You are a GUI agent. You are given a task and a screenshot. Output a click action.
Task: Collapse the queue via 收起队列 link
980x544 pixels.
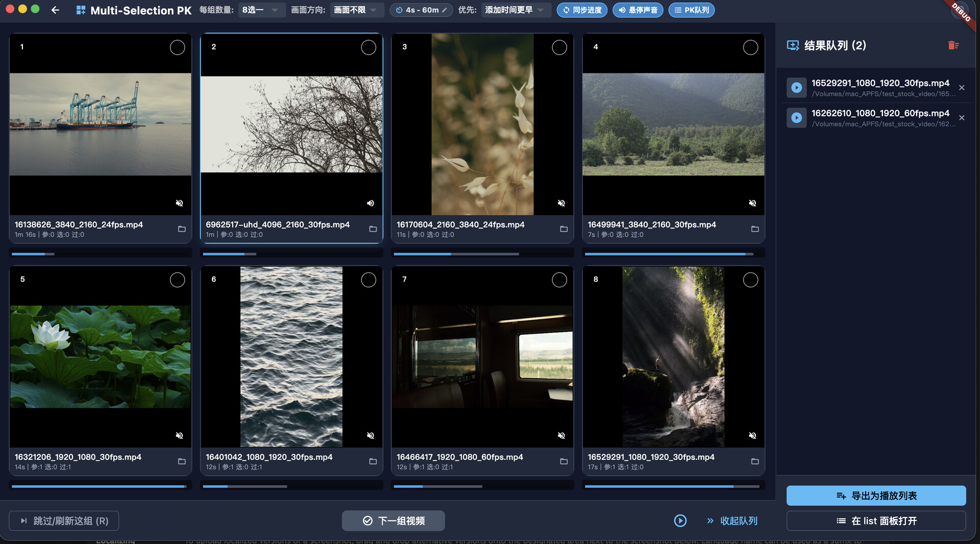click(x=732, y=521)
